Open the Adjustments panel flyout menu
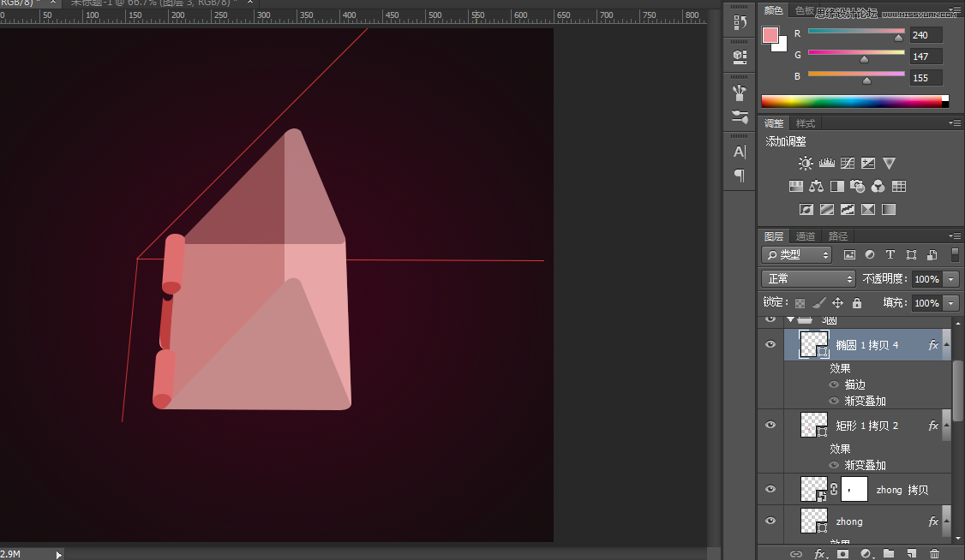Image resolution: width=965 pixels, height=560 pixels. coord(955,123)
